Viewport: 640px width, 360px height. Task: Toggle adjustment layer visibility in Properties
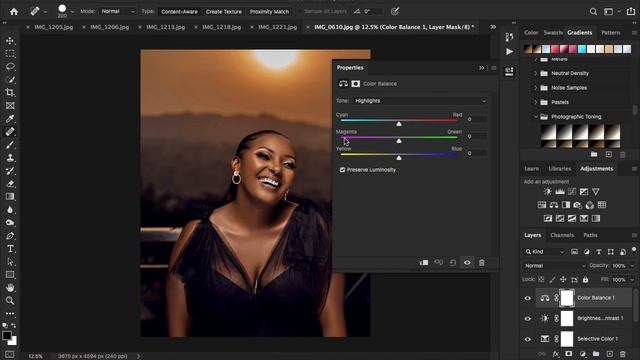[x=467, y=263]
